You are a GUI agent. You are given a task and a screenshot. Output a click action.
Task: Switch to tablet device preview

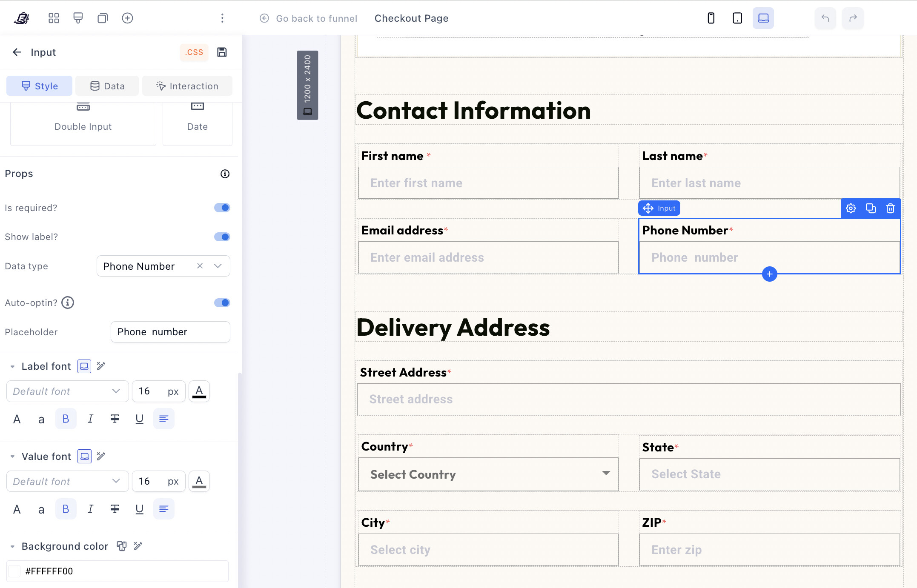click(737, 18)
